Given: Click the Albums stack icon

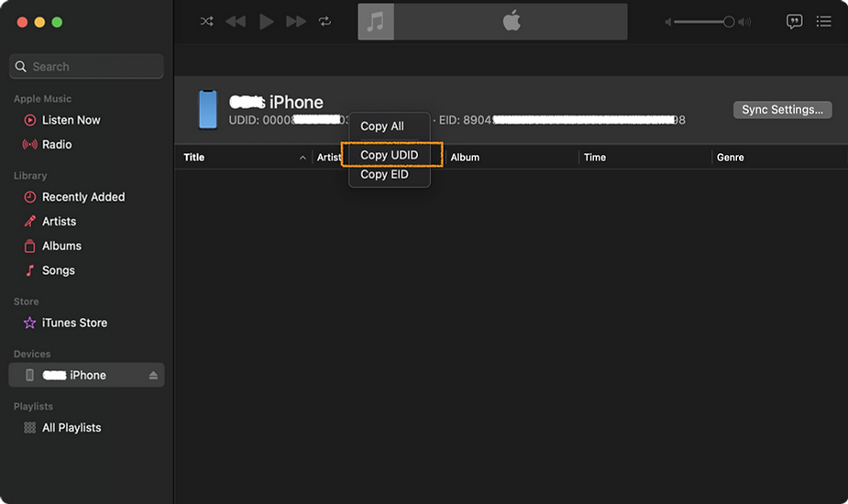Looking at the screenshot, I should [29, 247].
